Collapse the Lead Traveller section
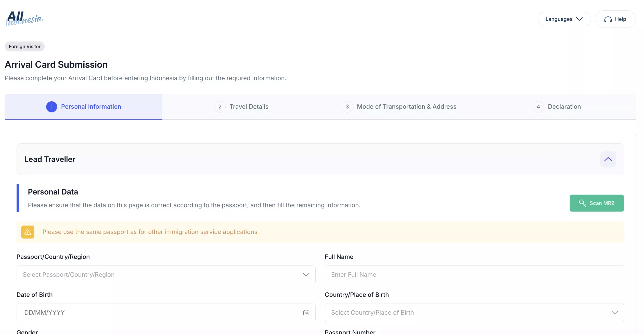The height and width of the screenshot is (334, 644). [608, 159]
